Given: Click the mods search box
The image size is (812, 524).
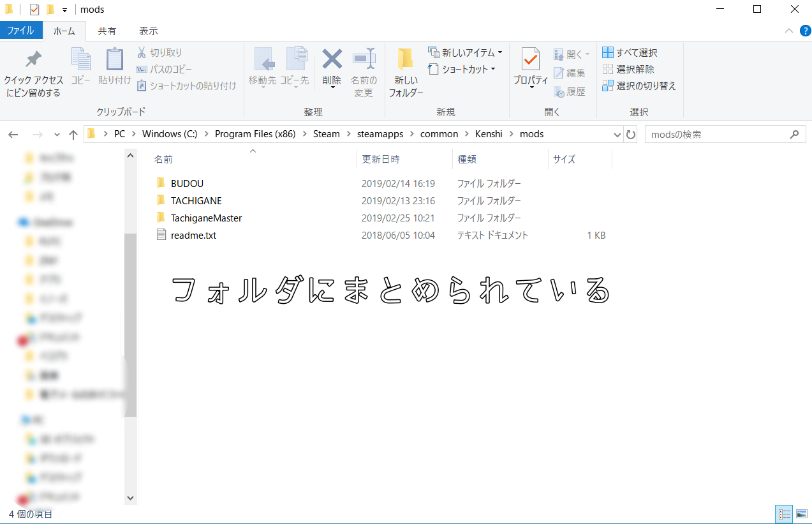Looking at the screenshot, I should [718, 135].
